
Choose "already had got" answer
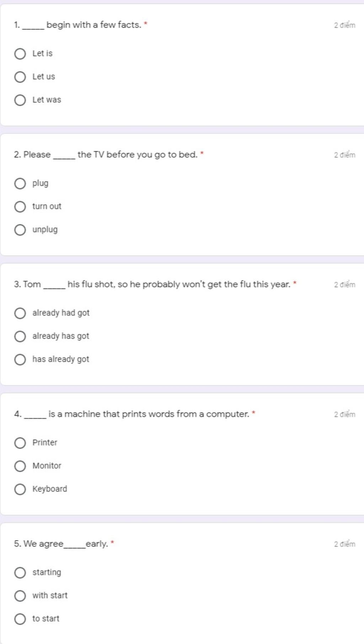pyautogui.click(x=20, y=313)
